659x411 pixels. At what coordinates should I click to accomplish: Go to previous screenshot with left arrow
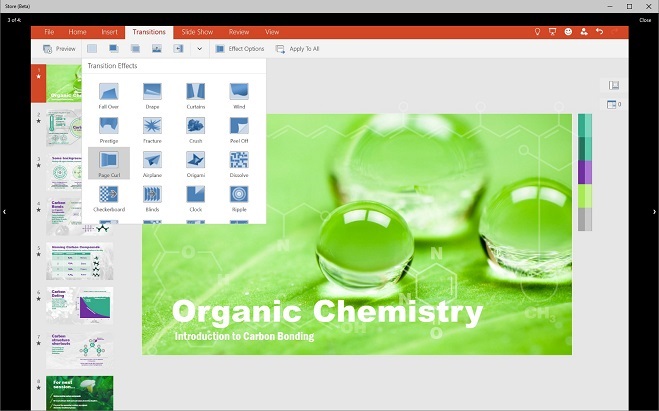click(4, 212)
